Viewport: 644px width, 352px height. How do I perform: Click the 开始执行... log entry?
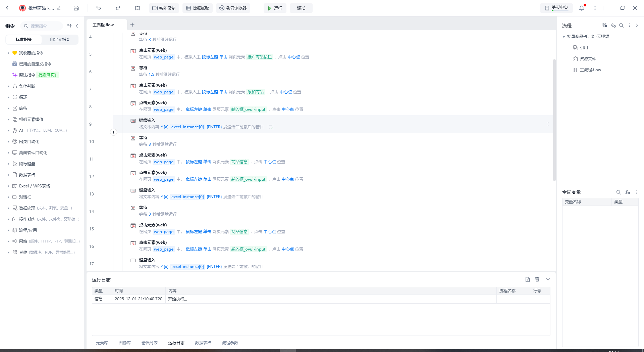pyautogui.click(x=177, y=299)
